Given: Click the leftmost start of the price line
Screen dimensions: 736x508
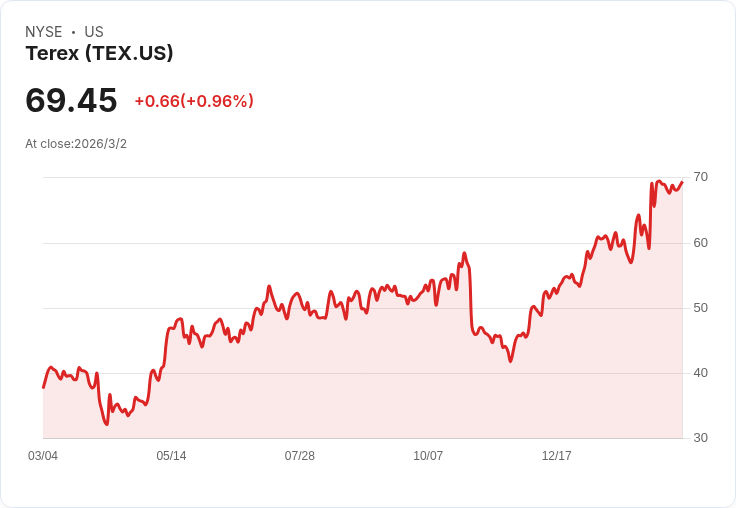Looking at the screenshot, I should pos(43,387).
